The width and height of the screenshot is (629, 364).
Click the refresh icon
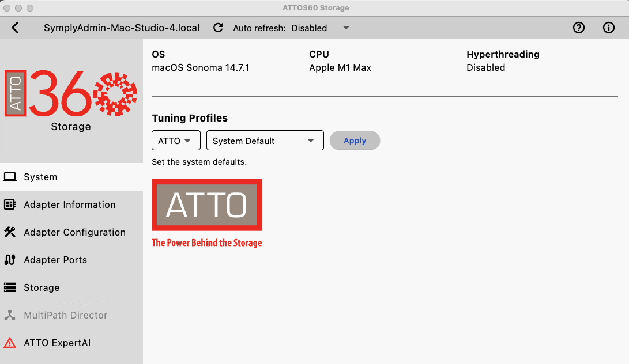tap(218, 28)
